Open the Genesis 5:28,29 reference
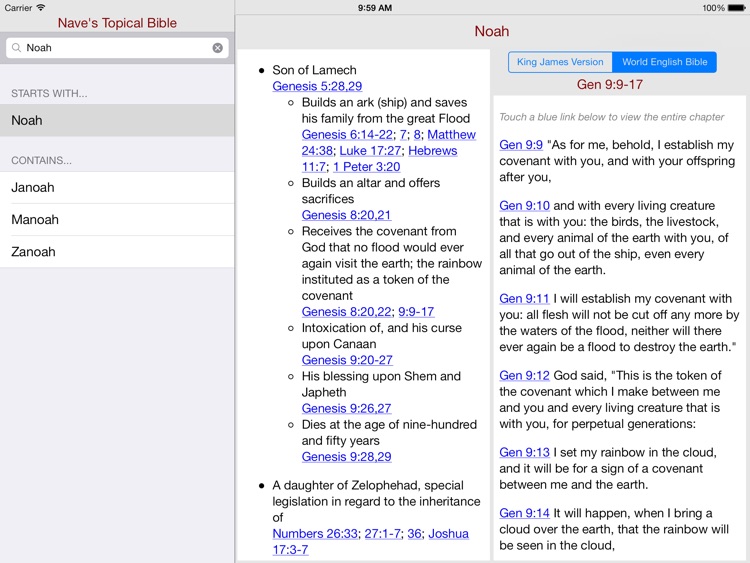The height and width of the screenshot is (563, 750). tap(317, 86)
